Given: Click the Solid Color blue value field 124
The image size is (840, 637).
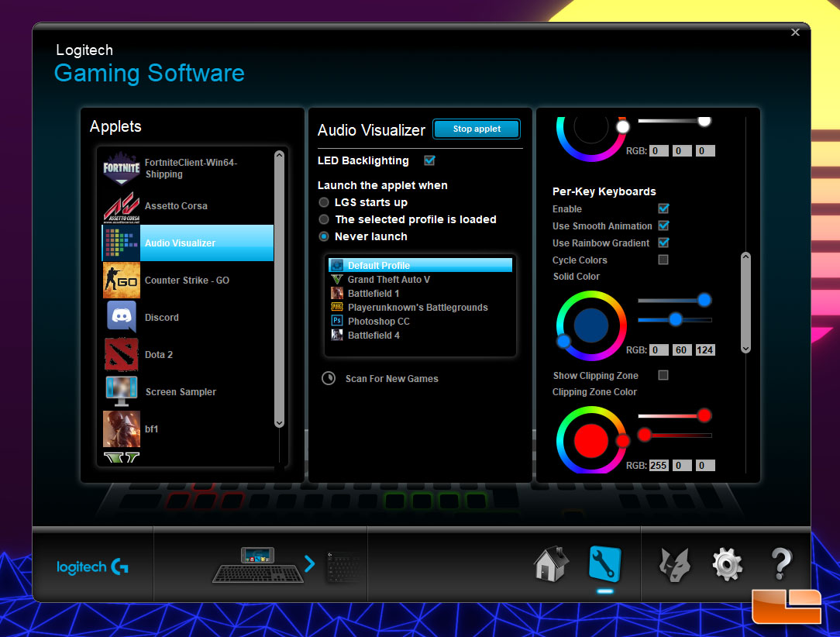Looking at the screenshot, I should tap(704, 349).
